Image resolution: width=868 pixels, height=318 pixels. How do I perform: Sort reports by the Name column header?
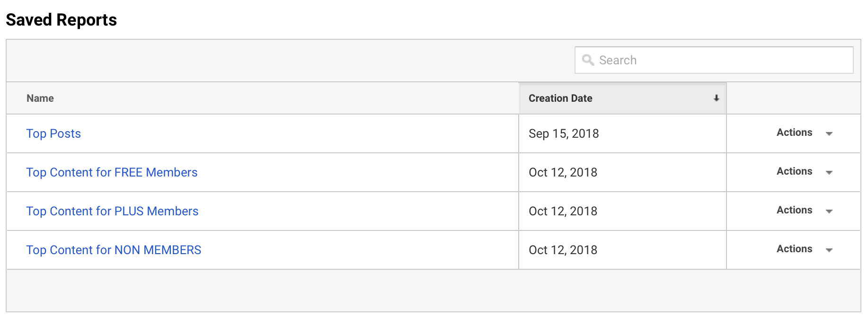[40, 98]
